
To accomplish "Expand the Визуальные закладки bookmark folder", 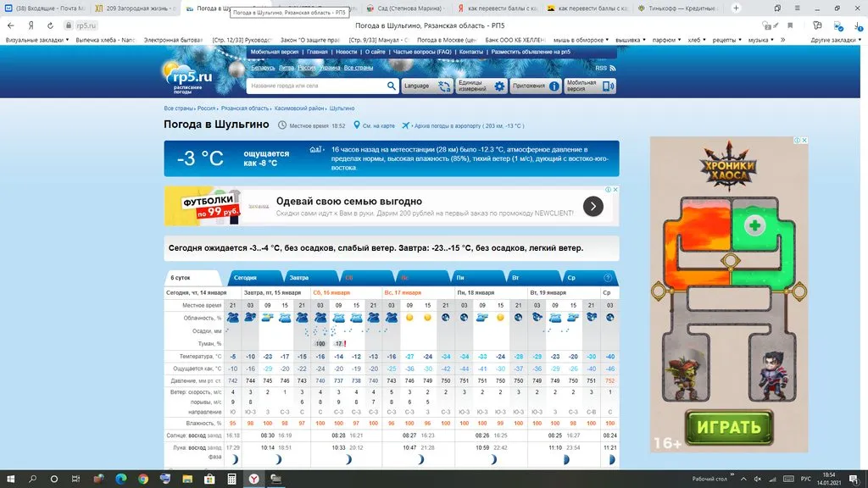I will (x=37, y=40).
